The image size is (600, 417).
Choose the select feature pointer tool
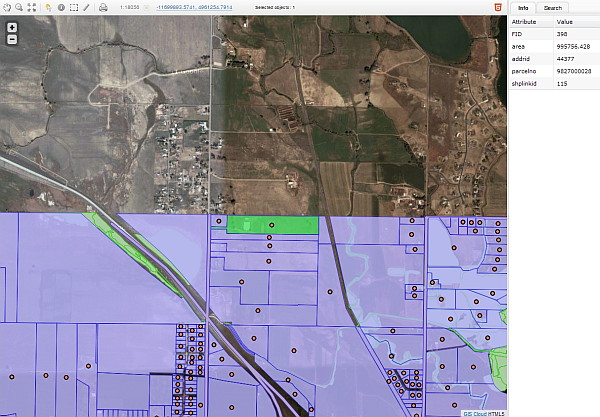(x=48, y=7)
